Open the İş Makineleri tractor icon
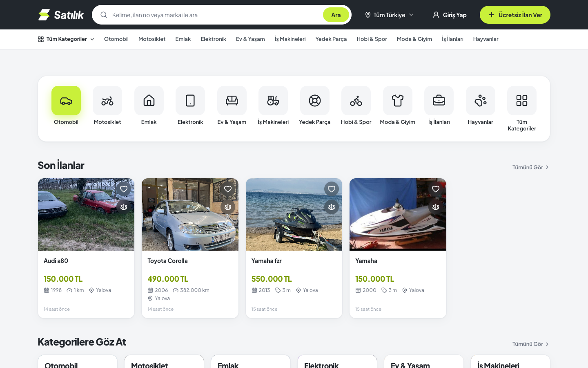This screenshot has height=368, width=588. [x=273, y=101]
